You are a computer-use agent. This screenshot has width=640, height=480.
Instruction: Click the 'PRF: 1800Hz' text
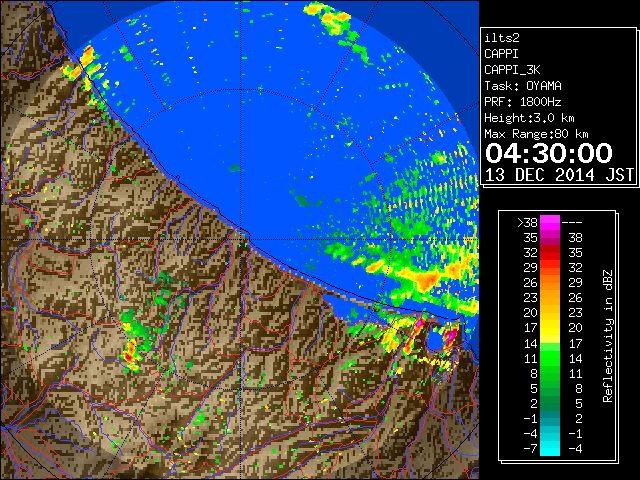(x=523, y=102)
